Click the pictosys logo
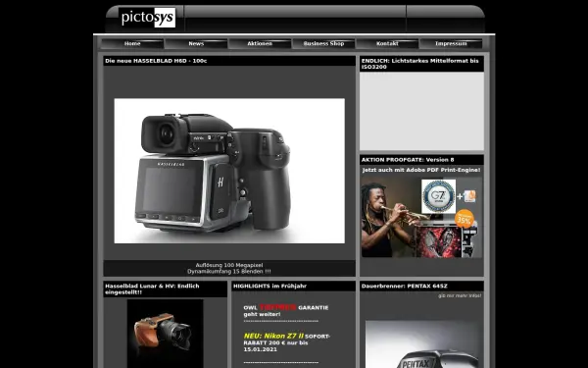588x368 pixels. point(148,18)
